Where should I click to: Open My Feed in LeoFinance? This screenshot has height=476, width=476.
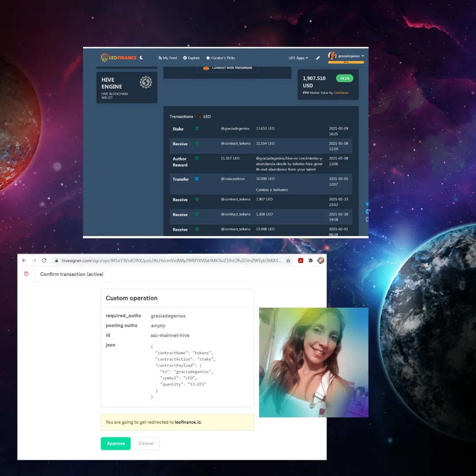pyautogui.click(x=167, y=58)
